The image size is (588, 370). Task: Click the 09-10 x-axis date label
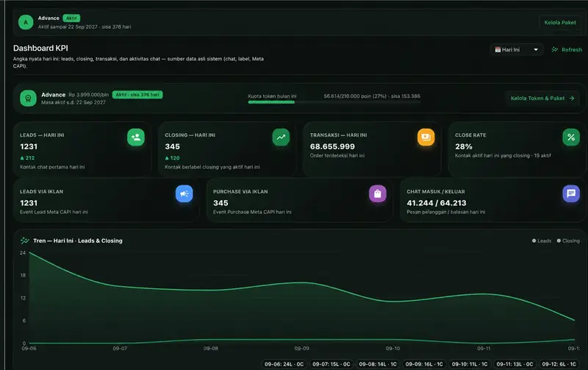click(x=392, y=348)
